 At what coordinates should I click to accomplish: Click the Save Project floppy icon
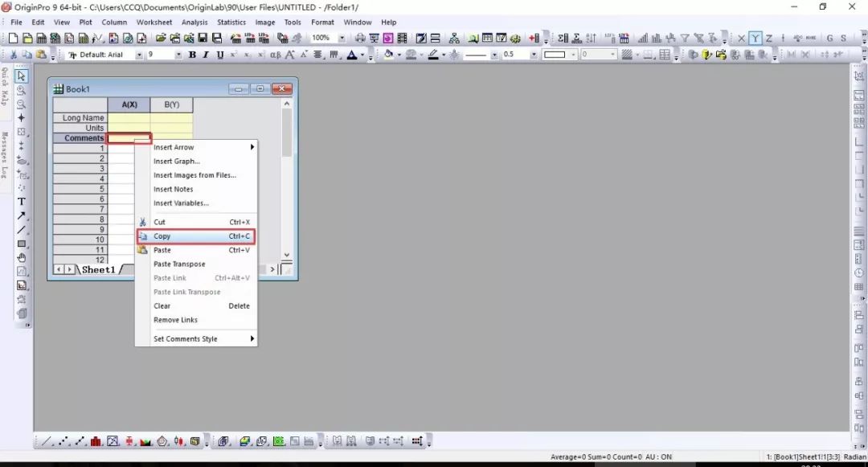click(203, 38)
